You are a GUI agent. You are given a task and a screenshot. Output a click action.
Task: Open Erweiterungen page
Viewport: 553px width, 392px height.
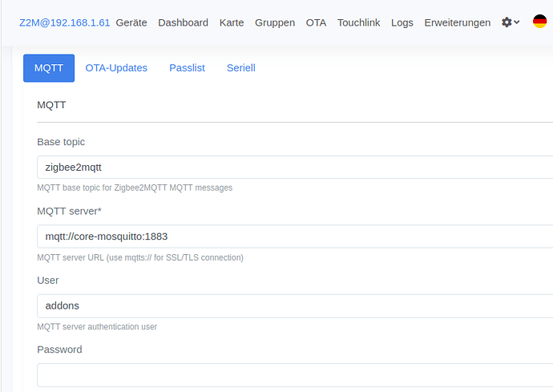pos(458,22)
